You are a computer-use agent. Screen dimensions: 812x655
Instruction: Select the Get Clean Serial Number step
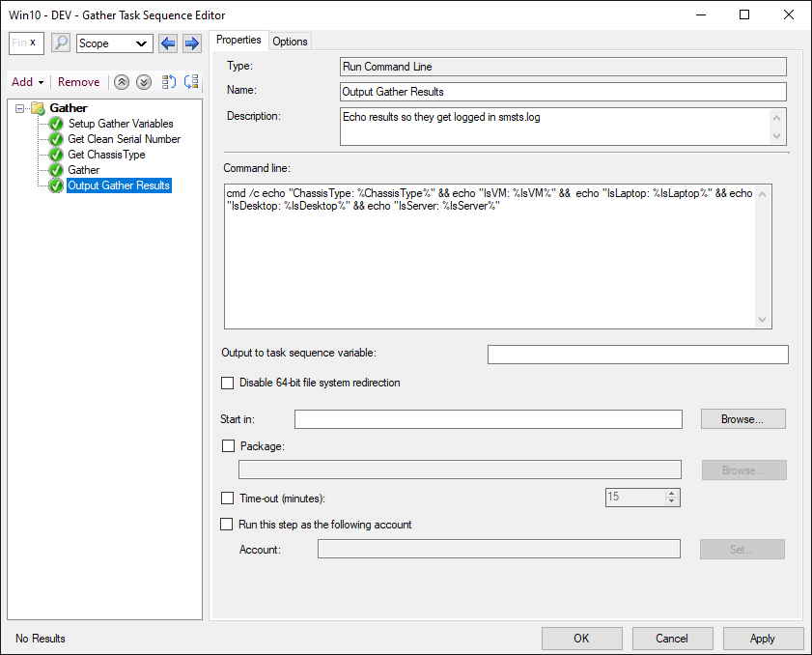coord(125,139)
